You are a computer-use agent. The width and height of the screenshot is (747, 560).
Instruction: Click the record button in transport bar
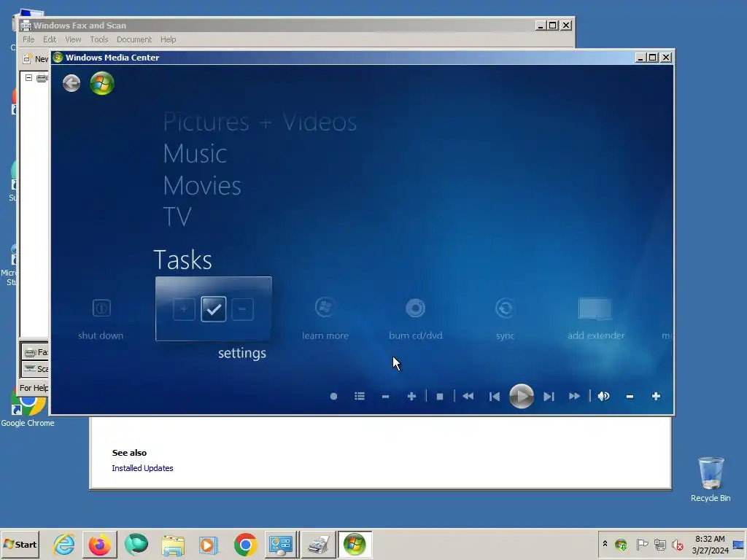coord(333,396)
